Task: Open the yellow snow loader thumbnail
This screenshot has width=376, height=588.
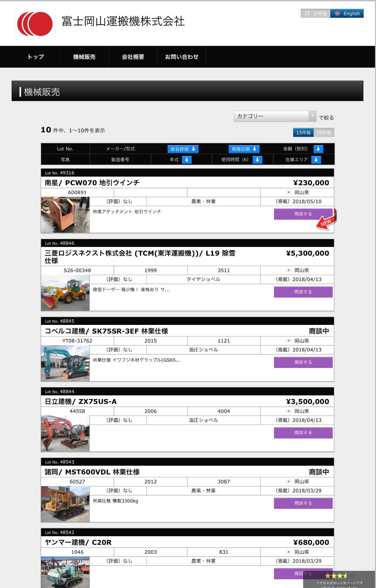Action: [x=65, y=293]
